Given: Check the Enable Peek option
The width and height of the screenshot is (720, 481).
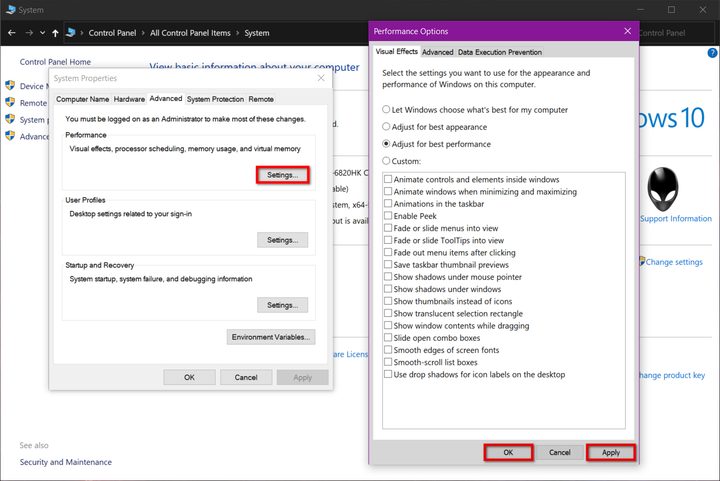Looking at the screenshot, I should (388, 216).
